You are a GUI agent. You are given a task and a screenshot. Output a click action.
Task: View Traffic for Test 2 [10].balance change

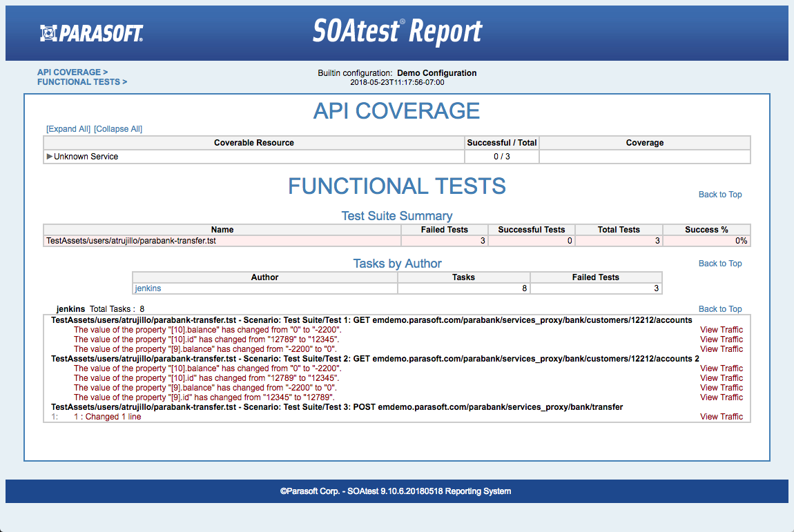pyautogui.click(x=722, y=368)
